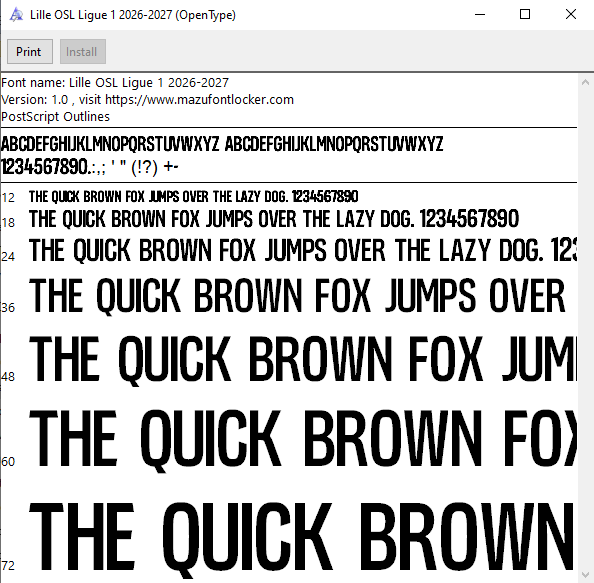Viewport: 594px width, 583px height.
Task: Click the 1234567890 digits and punctuation sample line
Action: [90, 167]
